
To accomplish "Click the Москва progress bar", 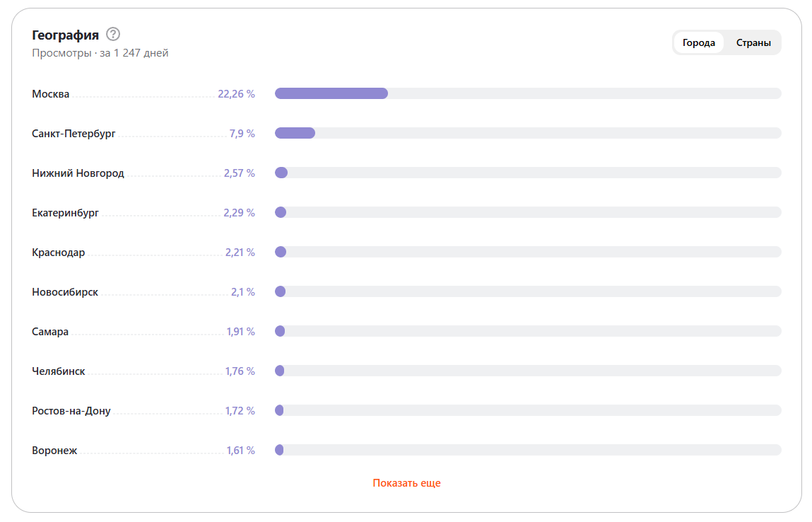I will pos(527,93).
